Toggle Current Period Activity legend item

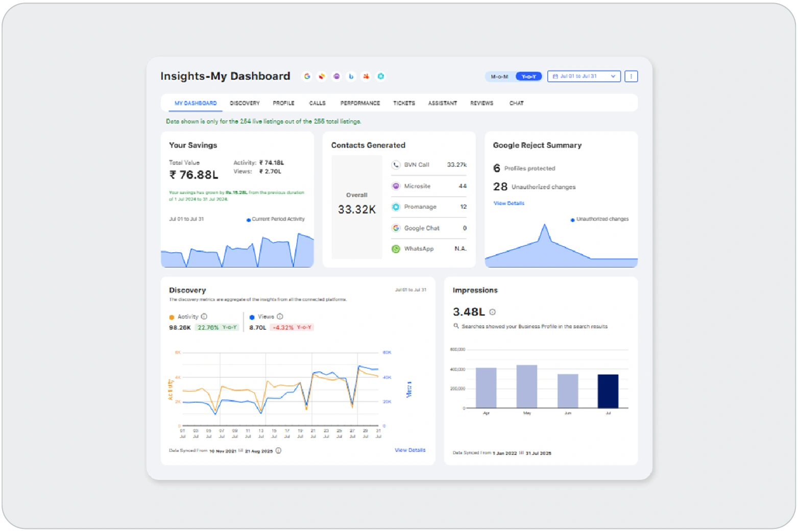coord(275,219)
